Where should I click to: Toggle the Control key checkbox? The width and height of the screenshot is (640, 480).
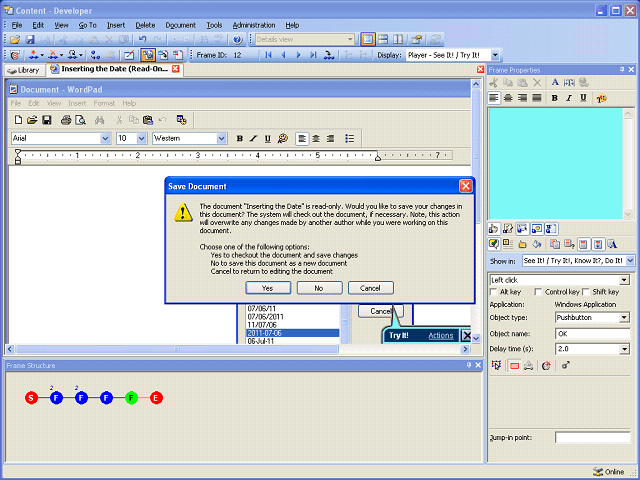538,292
